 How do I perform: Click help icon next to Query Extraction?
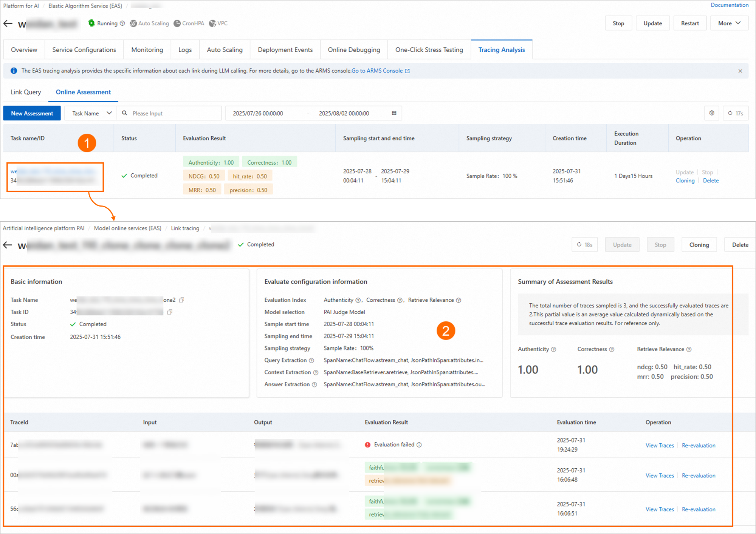[311, 360]
